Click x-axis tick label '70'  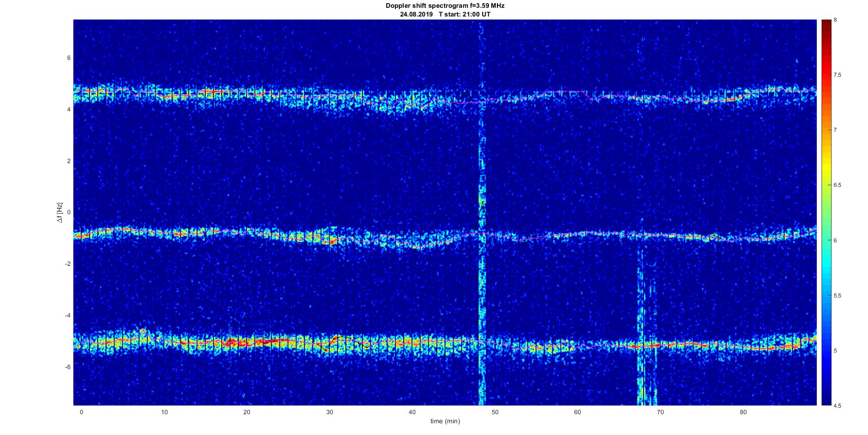pyautogui.click(x=660, y=412)
